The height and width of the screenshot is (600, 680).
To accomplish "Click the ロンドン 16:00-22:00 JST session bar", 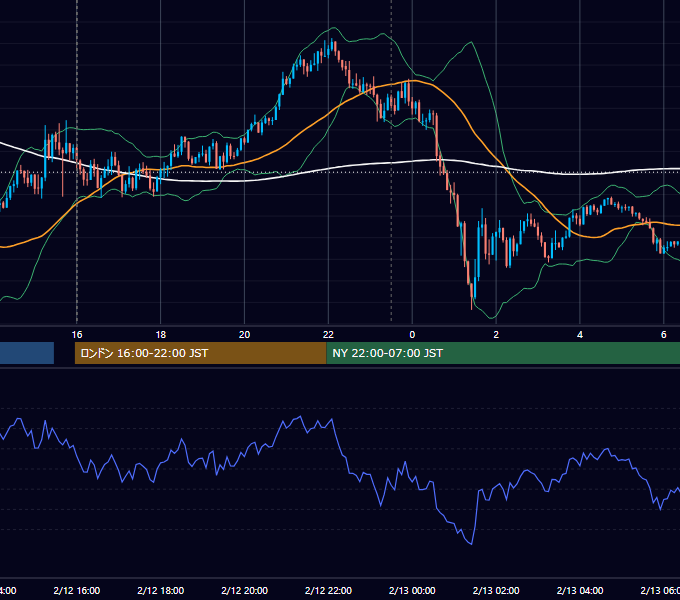I will [200, 353].
